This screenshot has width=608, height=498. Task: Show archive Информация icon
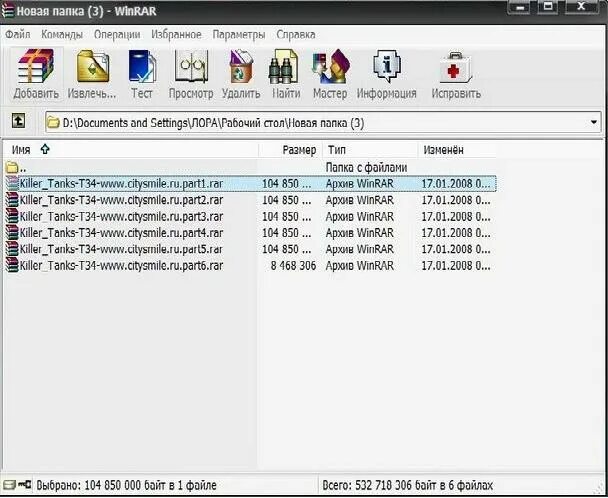coord(387,66)
